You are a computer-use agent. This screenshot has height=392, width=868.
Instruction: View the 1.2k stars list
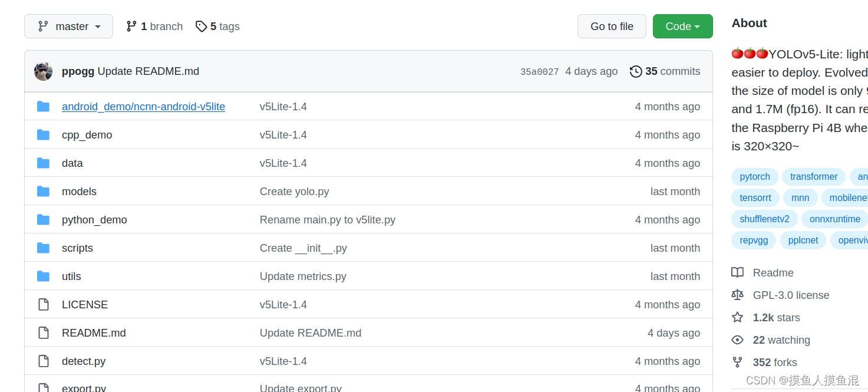[x=776, y=318]
